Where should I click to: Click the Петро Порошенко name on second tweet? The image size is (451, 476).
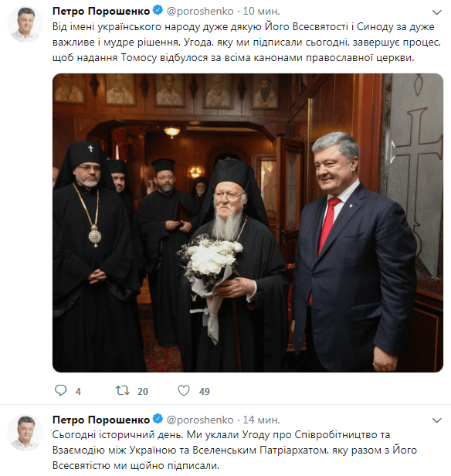click(101, 420)
